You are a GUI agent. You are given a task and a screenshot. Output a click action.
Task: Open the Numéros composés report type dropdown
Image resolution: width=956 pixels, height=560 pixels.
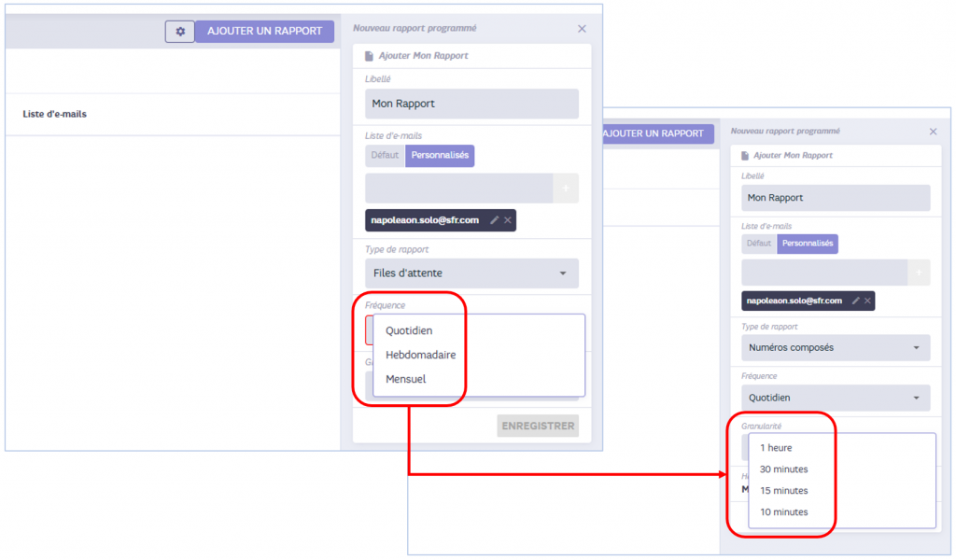coord(836,348)
